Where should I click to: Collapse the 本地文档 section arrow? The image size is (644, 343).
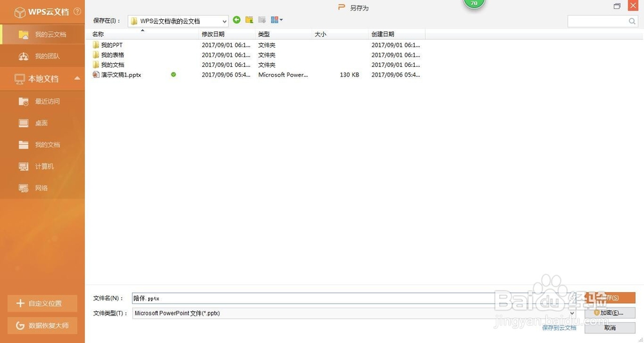coord(77,79)
